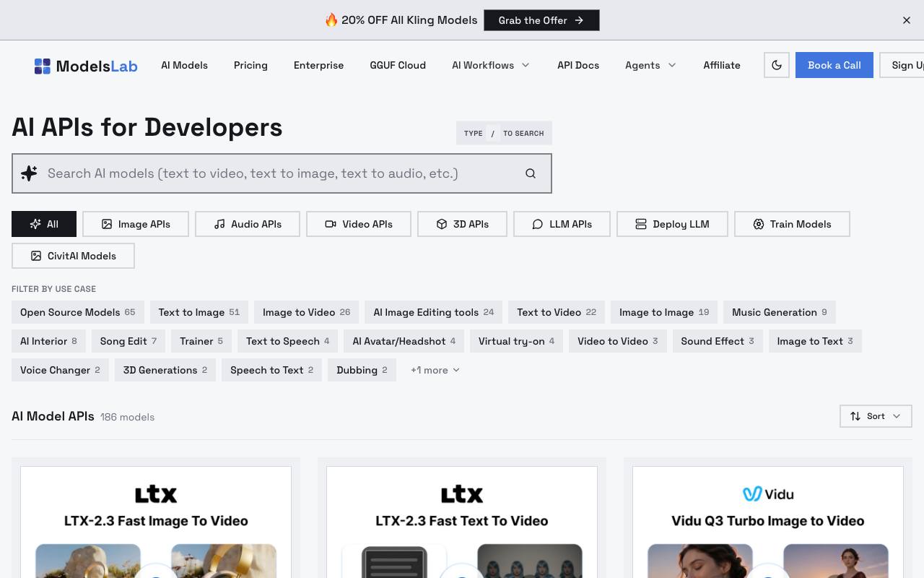Expand the AI Workflows dropdown menu
Image resolution: width=924 pixels, height=578 pixels.
pos(491,65)
